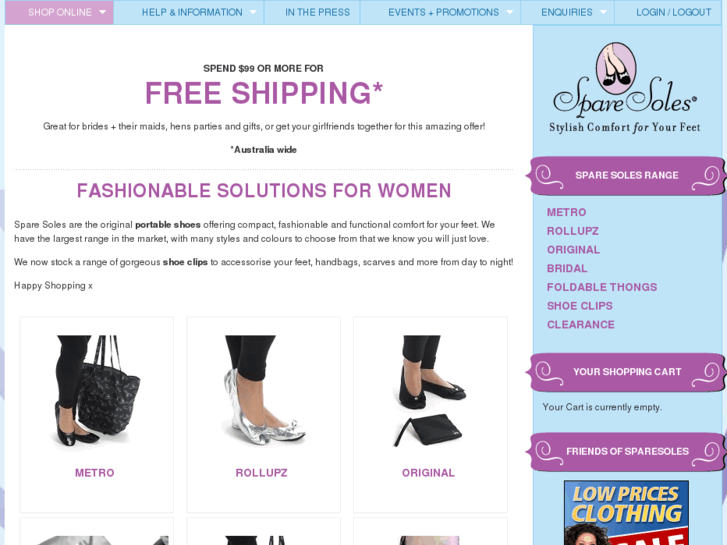Screen dimensions: 727x545
Task: Click the ROLLUPZ caption under silver shoes
Action: coord(261,473)
